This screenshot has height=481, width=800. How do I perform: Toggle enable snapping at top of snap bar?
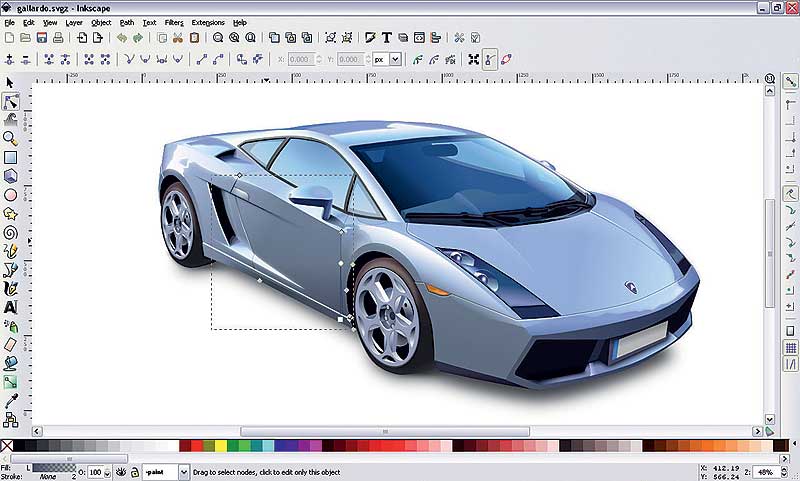pos(790,81)
